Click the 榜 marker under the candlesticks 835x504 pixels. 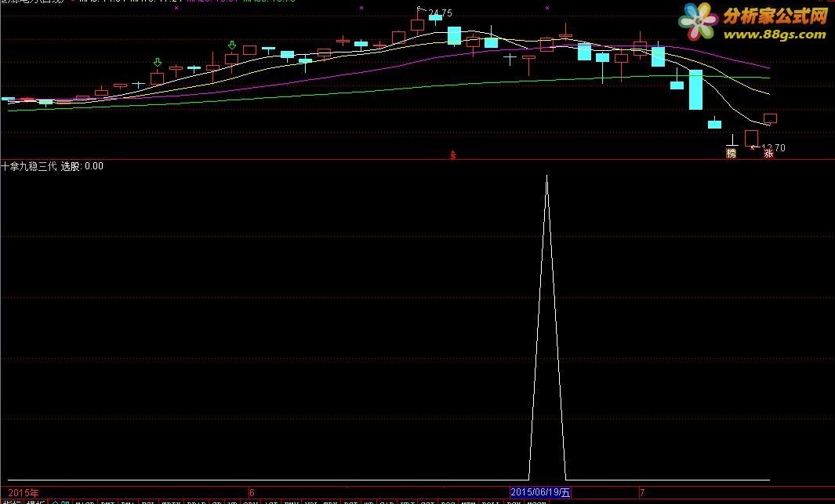click(732, 154)
